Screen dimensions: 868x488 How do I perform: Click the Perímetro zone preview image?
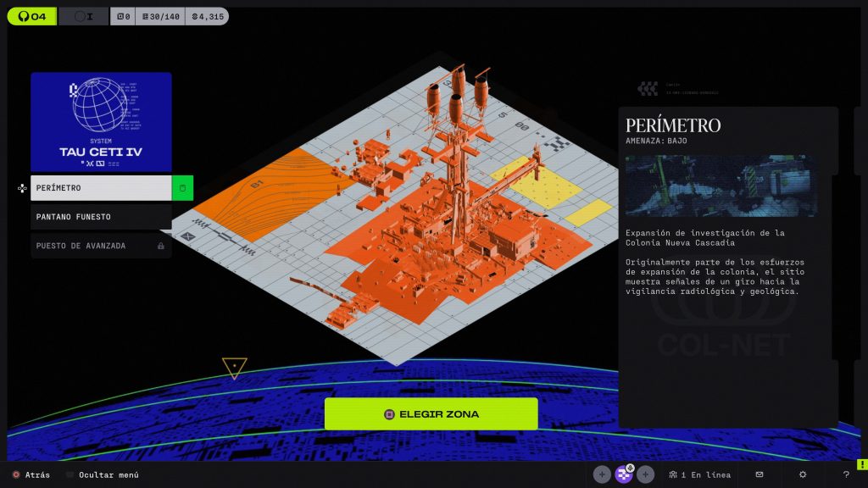point(721,186)
